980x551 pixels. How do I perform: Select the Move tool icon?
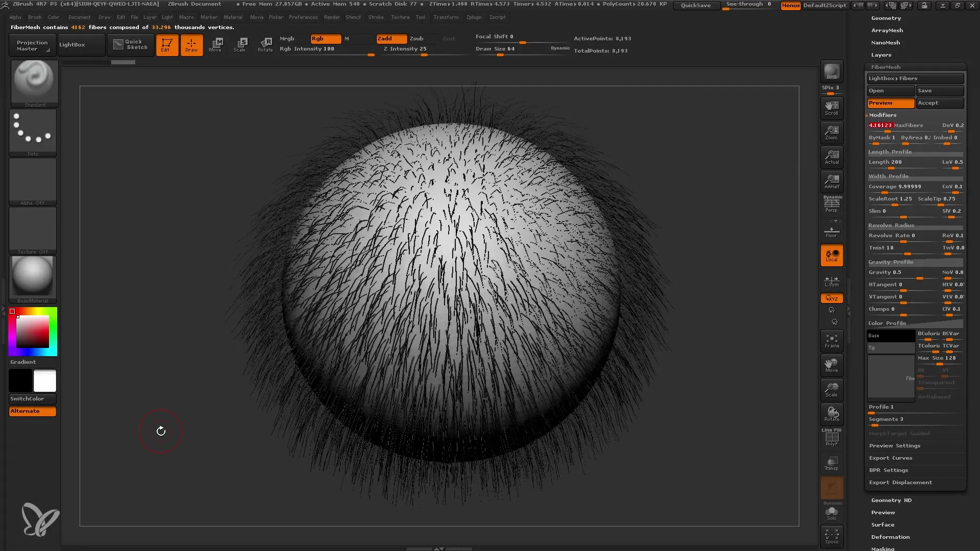tap(216, 44)
